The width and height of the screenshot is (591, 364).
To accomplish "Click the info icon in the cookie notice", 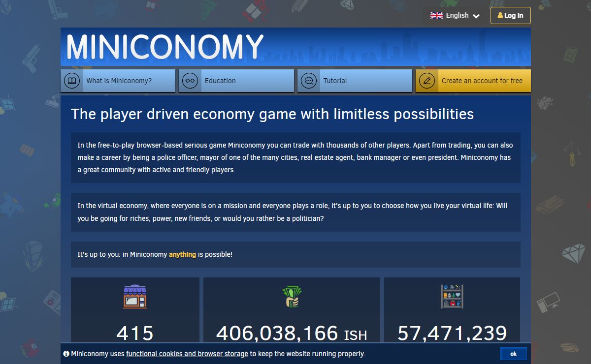I will coord(66,354).
